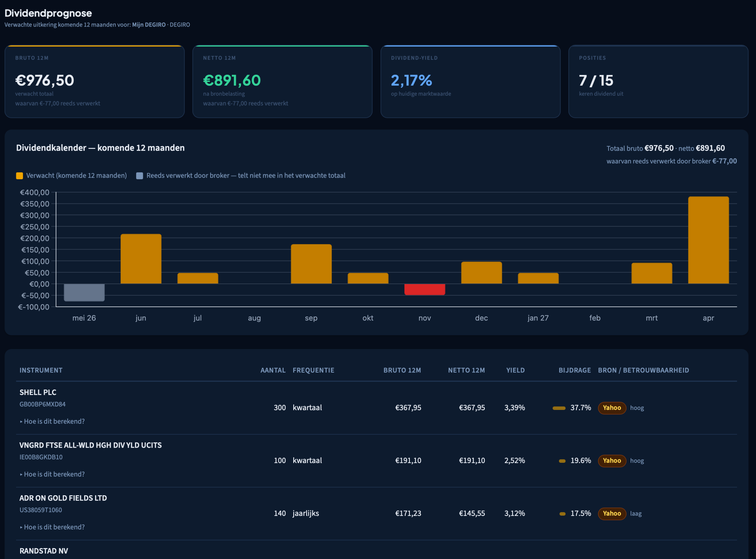Click the Yahoo source badge for SHELL PLC

612,408
